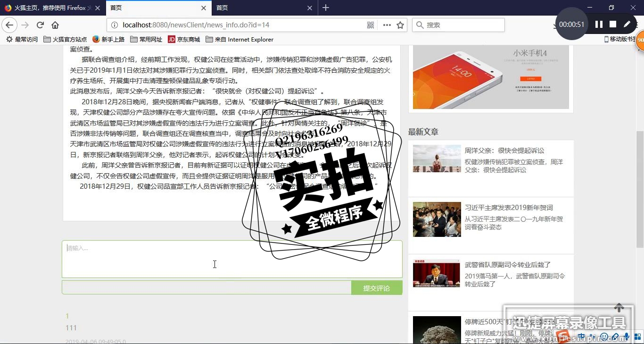Click the site information icon in address bar
The width and height of the screenshot is (644, 344).
tap(115, 25)
